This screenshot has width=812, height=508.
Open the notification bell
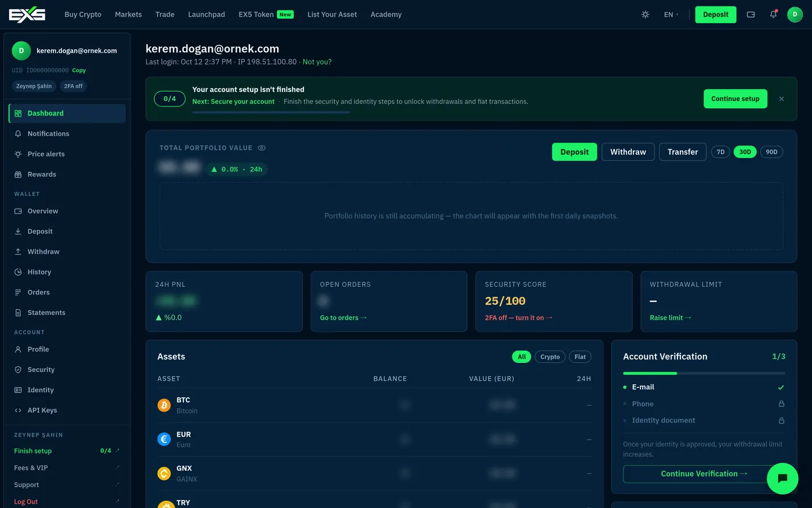(x=773, y=15)
